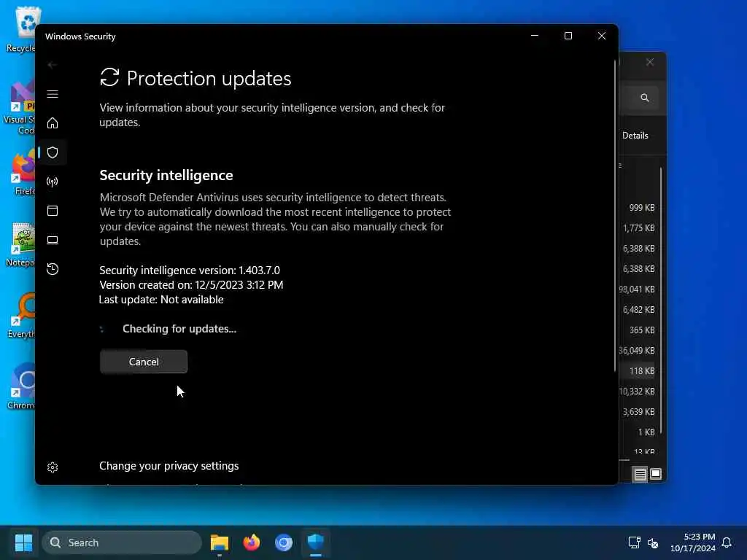Select the 999 KB file size entry
Screen dimensions: 747x560
tap(642, 208)
